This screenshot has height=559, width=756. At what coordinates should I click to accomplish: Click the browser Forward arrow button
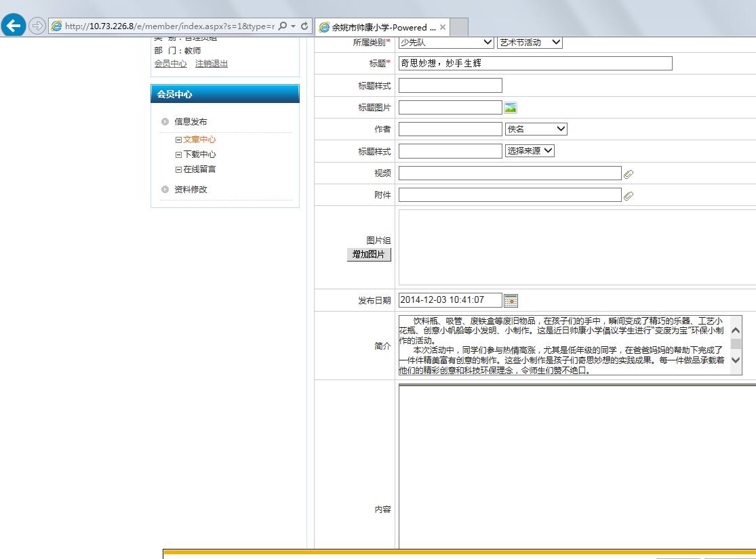[37, 26]
